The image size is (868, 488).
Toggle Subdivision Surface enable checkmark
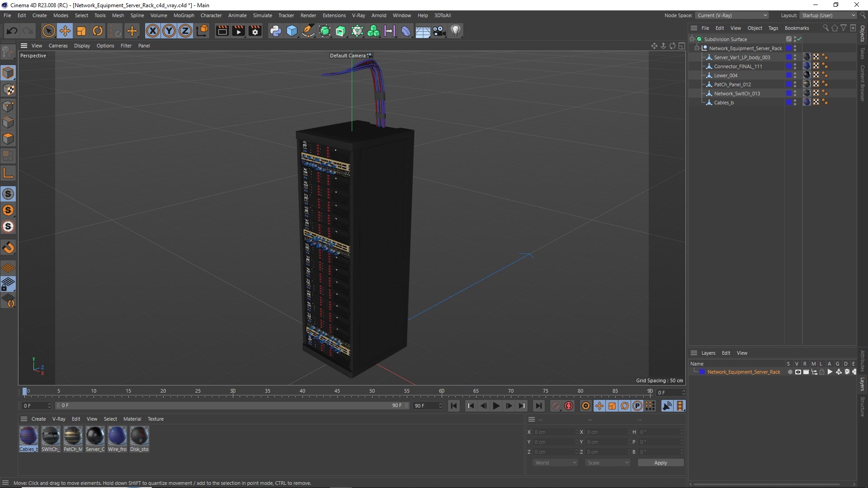(x=799, y=39)
